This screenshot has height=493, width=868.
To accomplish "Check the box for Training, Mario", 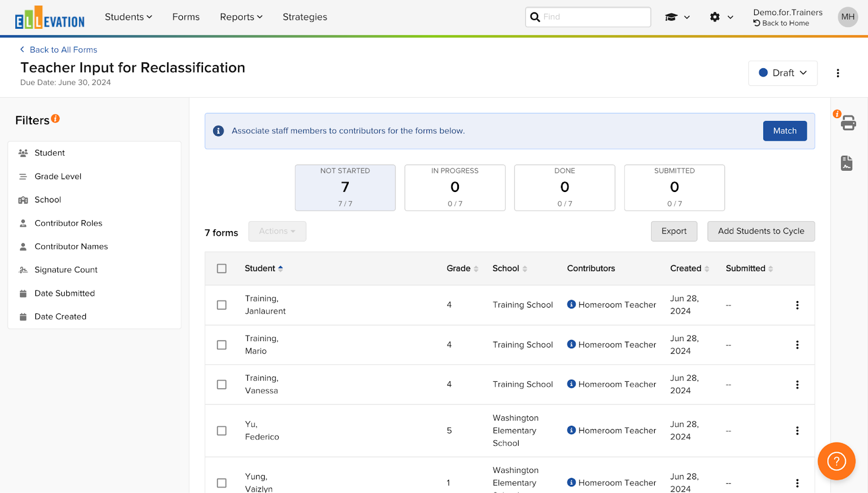I will click(x=221, y=345).
